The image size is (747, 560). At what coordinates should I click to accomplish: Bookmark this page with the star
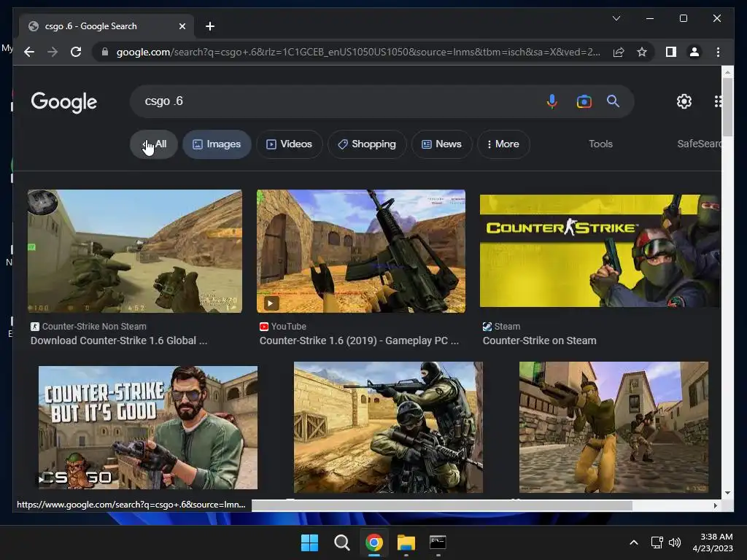(x=642, y=52)
